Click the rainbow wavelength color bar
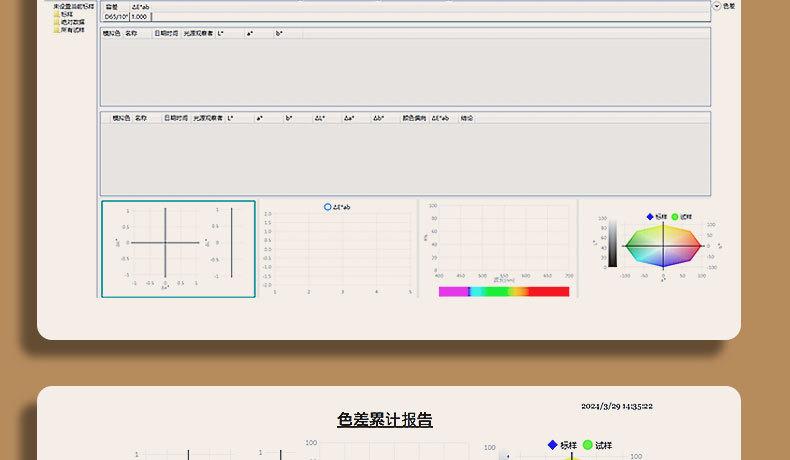This screenshot has width=790, height=460. tap(504, 291)
